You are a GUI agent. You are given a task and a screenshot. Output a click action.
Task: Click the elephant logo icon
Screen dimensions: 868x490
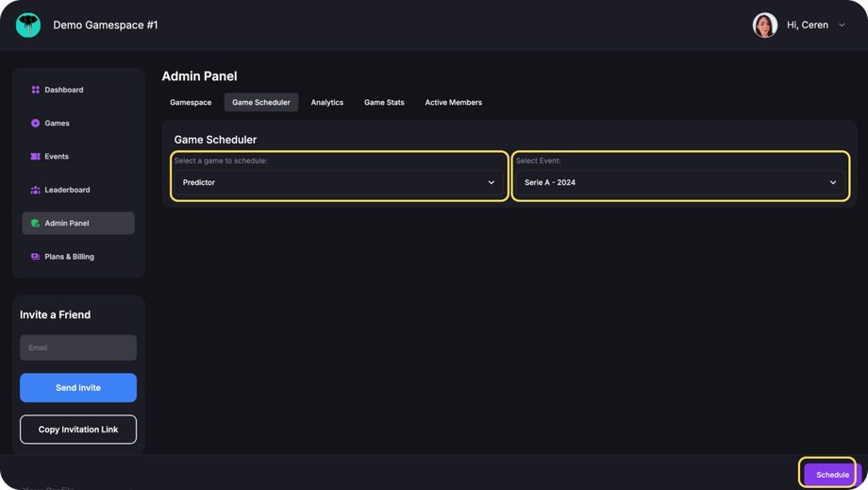pos(28,25)
